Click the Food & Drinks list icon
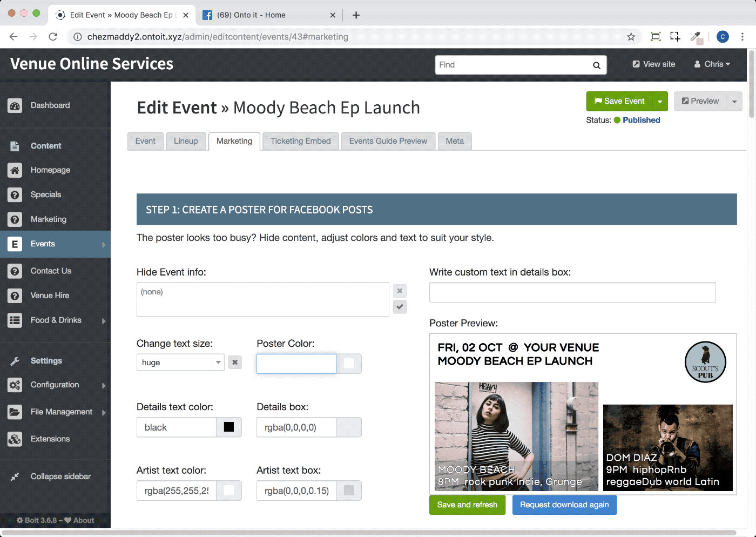Screen dimensions: 756x537 click(x=15, y=320)
